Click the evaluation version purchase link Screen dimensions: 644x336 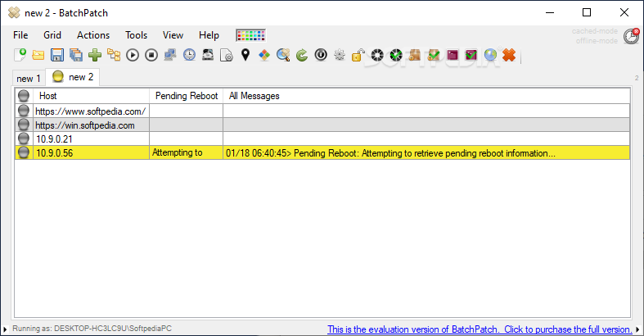[x=480, y=329]
